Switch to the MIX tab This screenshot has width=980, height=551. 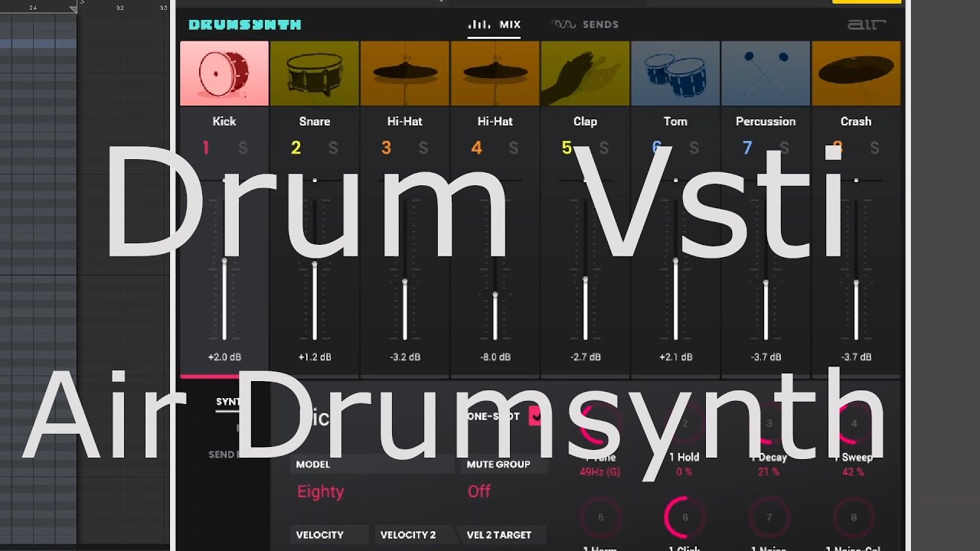[x=495, y=24]
